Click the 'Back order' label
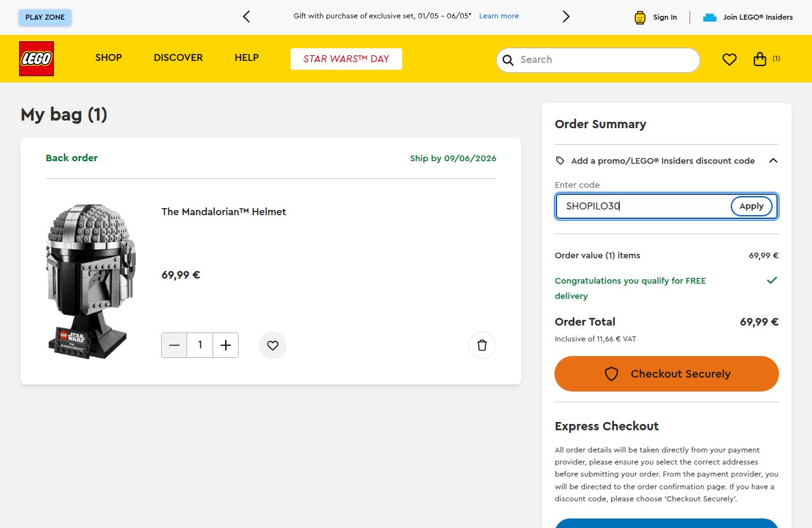812x528 pixels. [x=72, y=158]
